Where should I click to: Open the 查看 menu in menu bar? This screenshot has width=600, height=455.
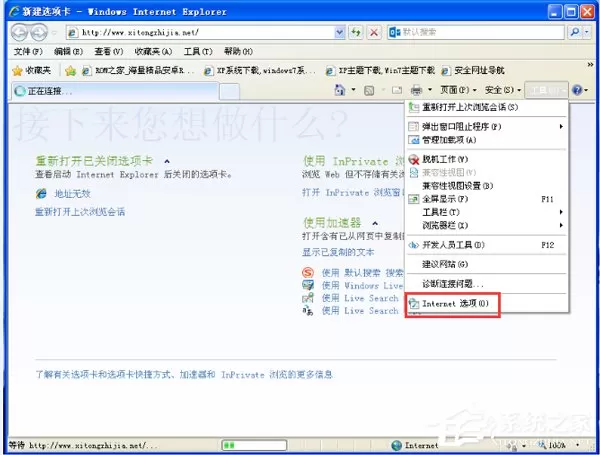click(109, 51)
